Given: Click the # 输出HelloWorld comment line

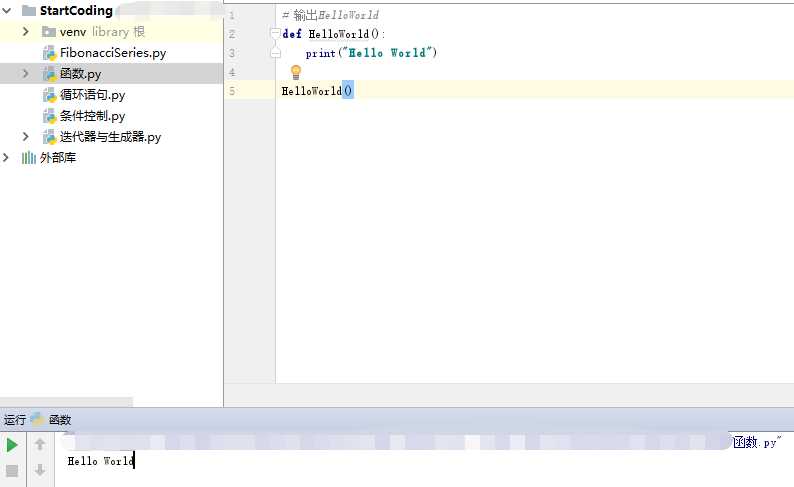Looking at the screenshot, I should (x=330, y=15).
